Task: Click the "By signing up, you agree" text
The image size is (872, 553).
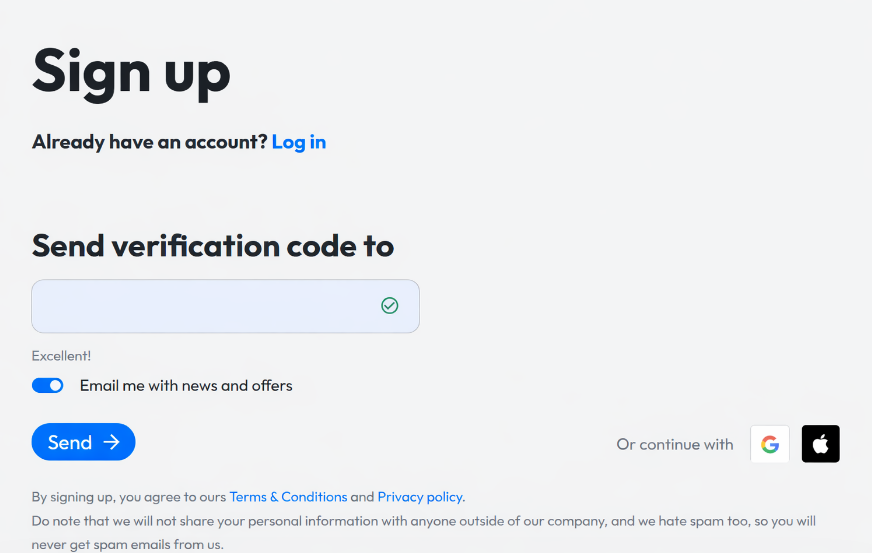Action: pos(129,497)
